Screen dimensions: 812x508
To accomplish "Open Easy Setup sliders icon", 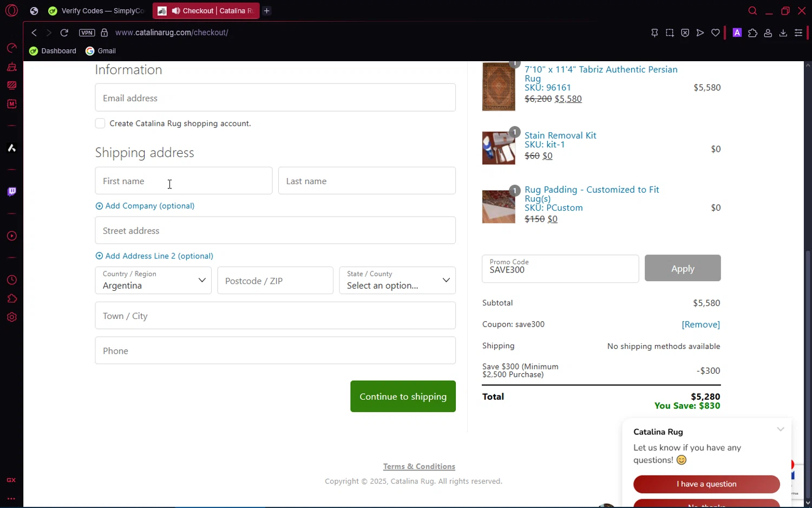I will click(x=798, y=33).
